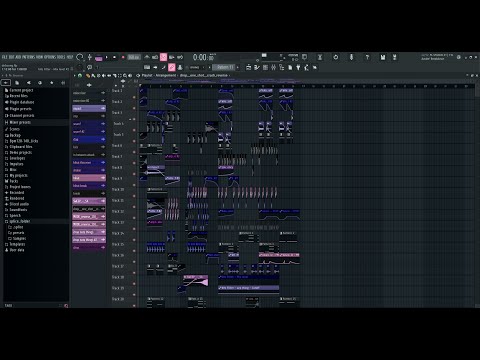Click the browser back arrow tab
Image resolution: width=480 pixels, height=360 pixels.
coord(6,82)
